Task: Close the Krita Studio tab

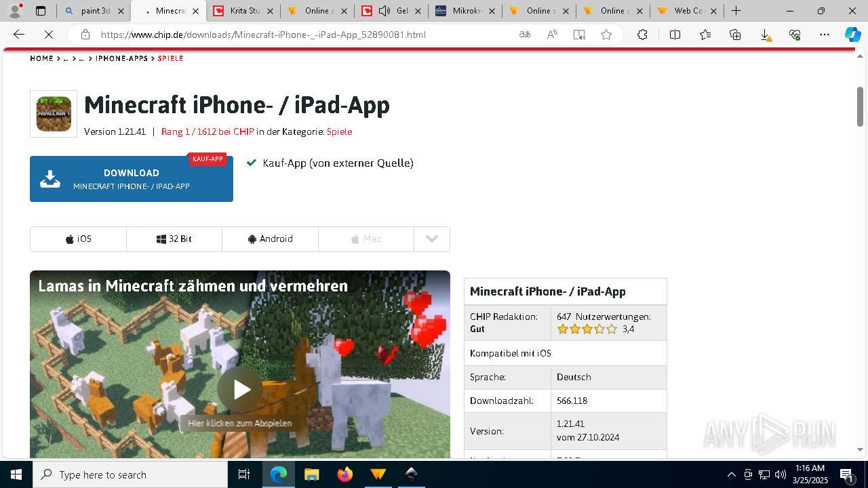Action: coord(269,11)
